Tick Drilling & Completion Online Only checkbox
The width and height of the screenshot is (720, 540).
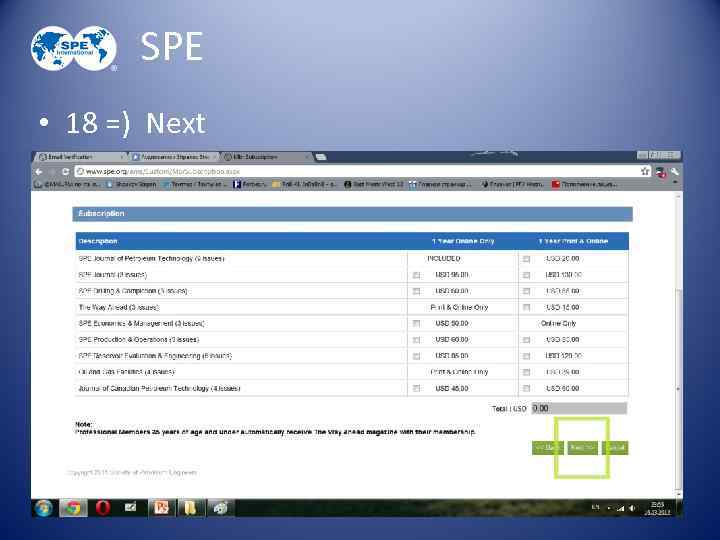[x=416, y=291]
